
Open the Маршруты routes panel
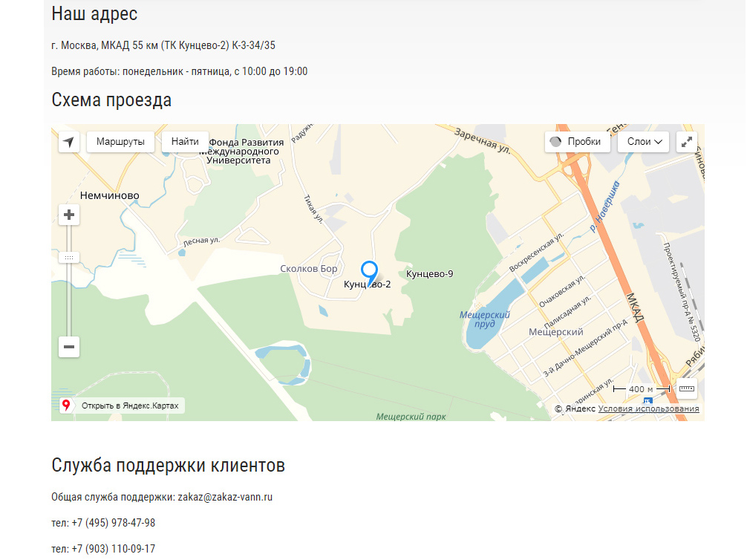pos(120,142)
